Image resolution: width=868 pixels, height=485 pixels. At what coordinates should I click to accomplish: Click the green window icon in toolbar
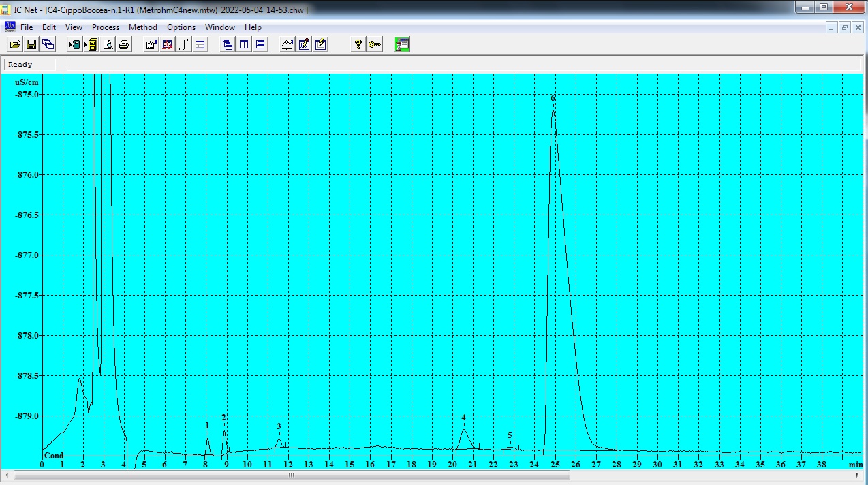(403, 45)
